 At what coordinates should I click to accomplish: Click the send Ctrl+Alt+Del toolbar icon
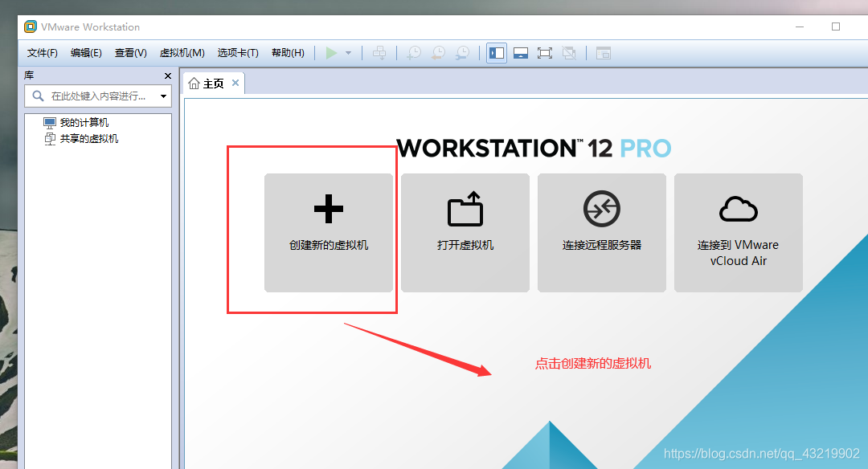[x=379, y=53]
